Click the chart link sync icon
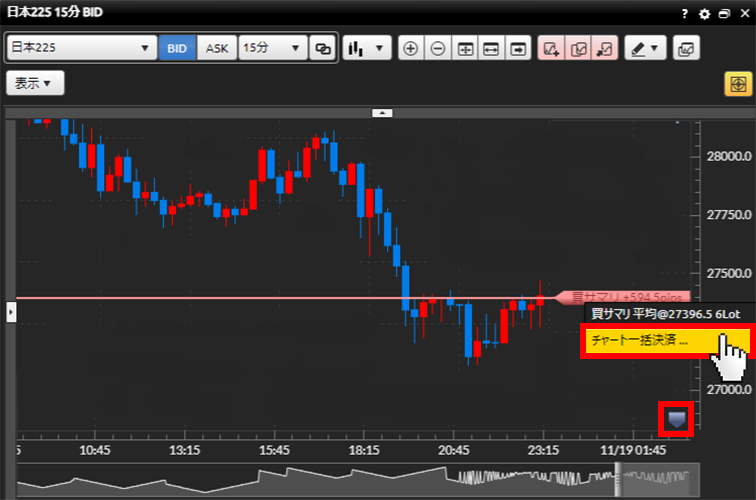Screen dimensions: 756x500 323,48
